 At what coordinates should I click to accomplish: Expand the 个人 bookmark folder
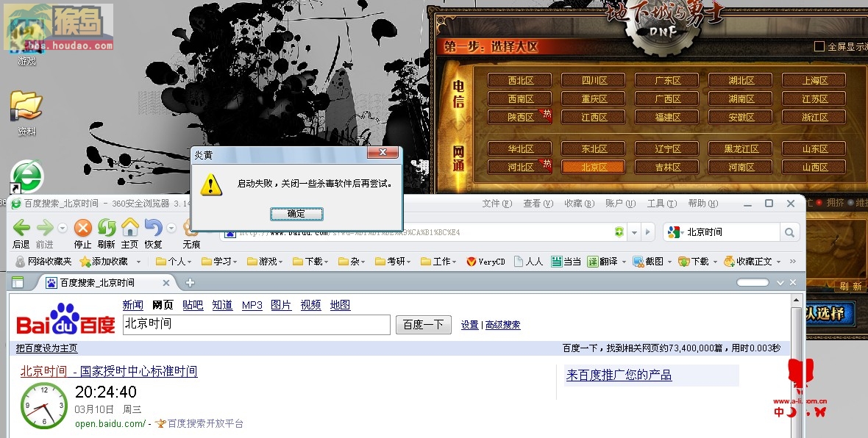pyautogui.click(x=174, y=261)
